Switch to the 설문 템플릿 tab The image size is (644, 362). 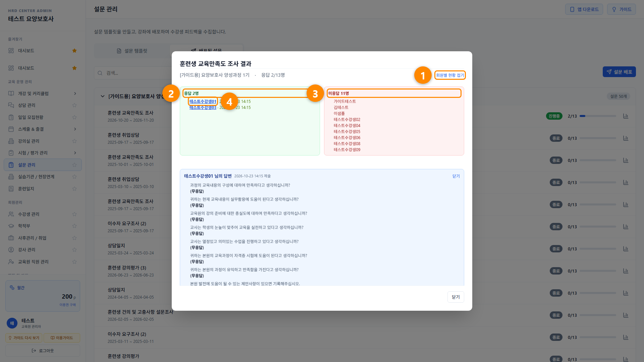pos(132,51)
